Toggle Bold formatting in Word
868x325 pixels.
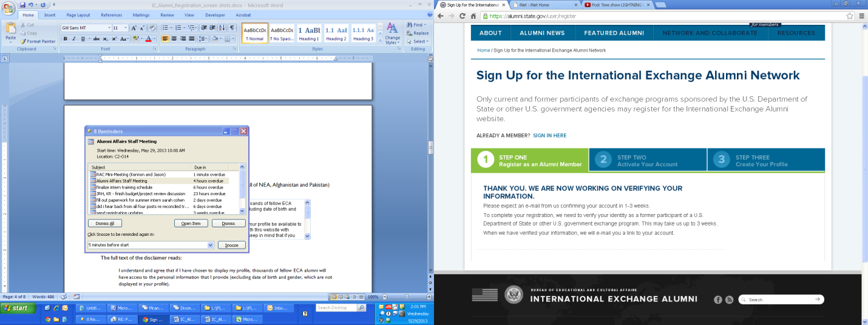(x=65, y=39)
